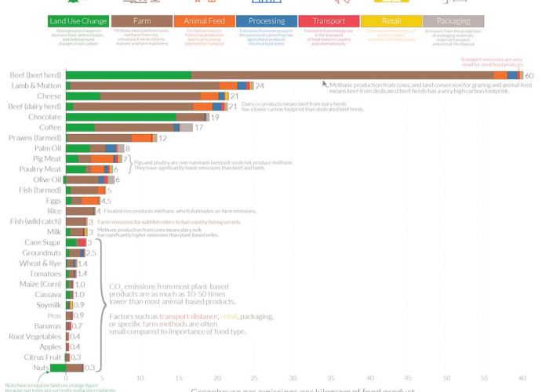This screenshot has width=549, height=392.
Task: Click the value '24' beside the Lamb & Mutton bar
Action: (260, 86)
